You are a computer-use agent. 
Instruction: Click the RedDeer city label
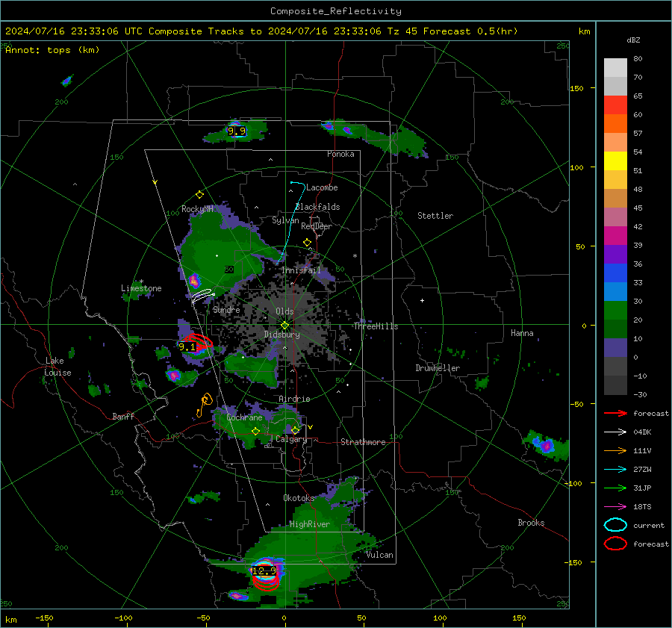[317, 226]
